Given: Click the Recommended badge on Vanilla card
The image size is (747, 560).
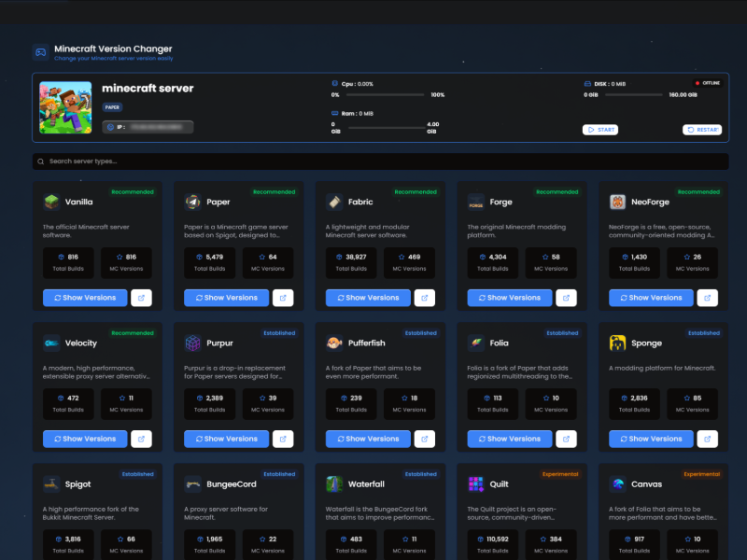Looking at the screenshot, I should click(x=133, y=192).
